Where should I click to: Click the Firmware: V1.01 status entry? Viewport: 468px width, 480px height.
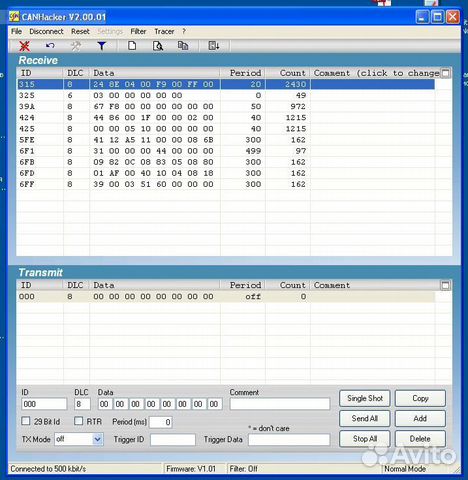[x=191, y=469]
